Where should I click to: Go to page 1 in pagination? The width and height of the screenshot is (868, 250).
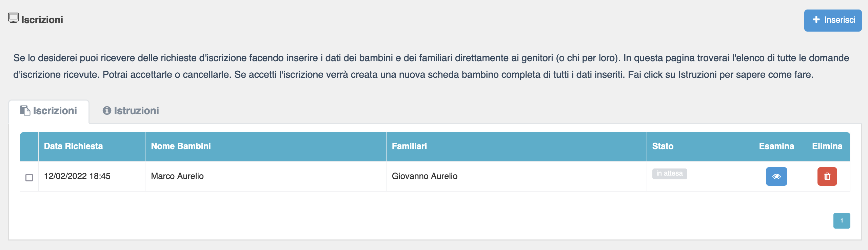coord(842,220)
